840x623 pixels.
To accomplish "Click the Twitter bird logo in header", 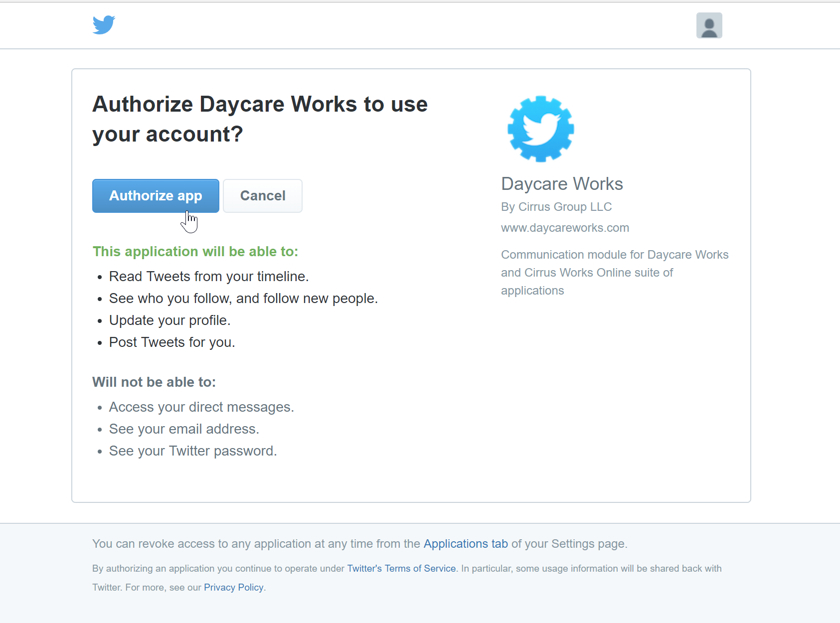I will pyautogui.click(x=104, y=25).
